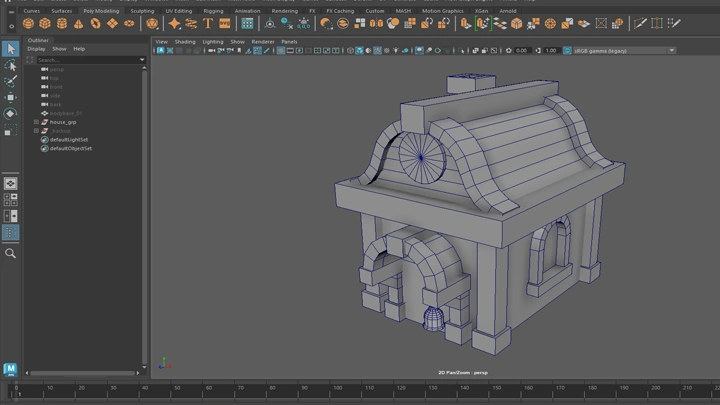This screenshot has width=720, height=405.
Task: Click the Bevel shelf icon
Action: point(517,23)
